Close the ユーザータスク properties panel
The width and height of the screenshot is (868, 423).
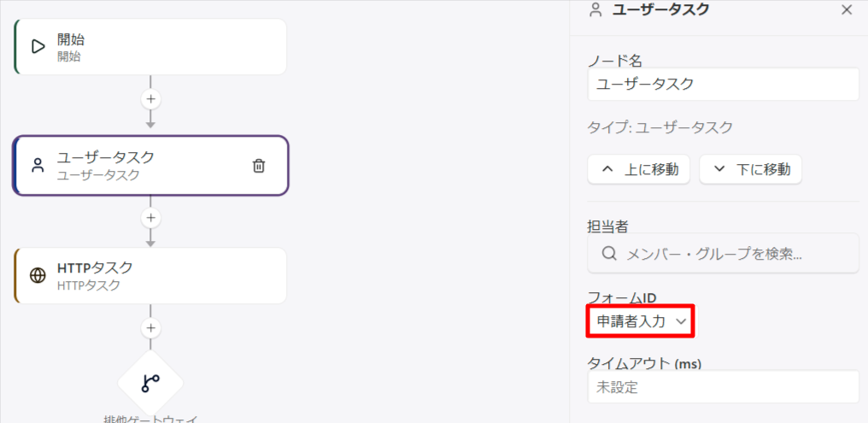(847, 10)
